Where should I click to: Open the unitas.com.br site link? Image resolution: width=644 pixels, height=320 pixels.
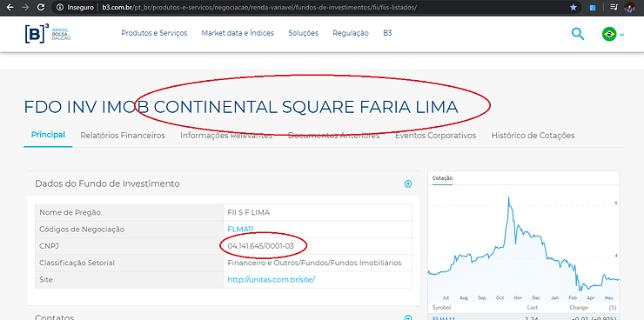[271, 280]
